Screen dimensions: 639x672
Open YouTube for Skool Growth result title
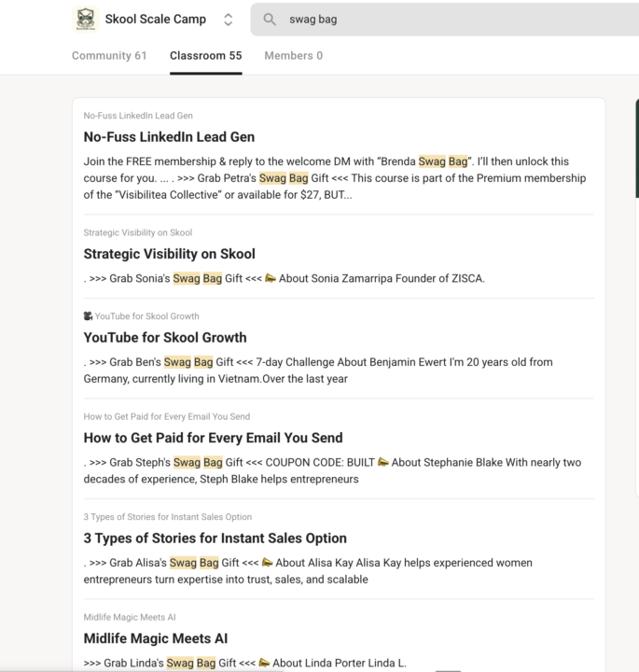pyautogui.click(x=165, y=337)
